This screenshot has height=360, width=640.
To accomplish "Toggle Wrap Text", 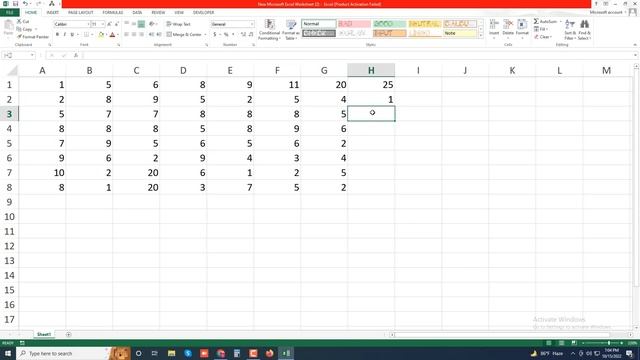I will [178, 24].
